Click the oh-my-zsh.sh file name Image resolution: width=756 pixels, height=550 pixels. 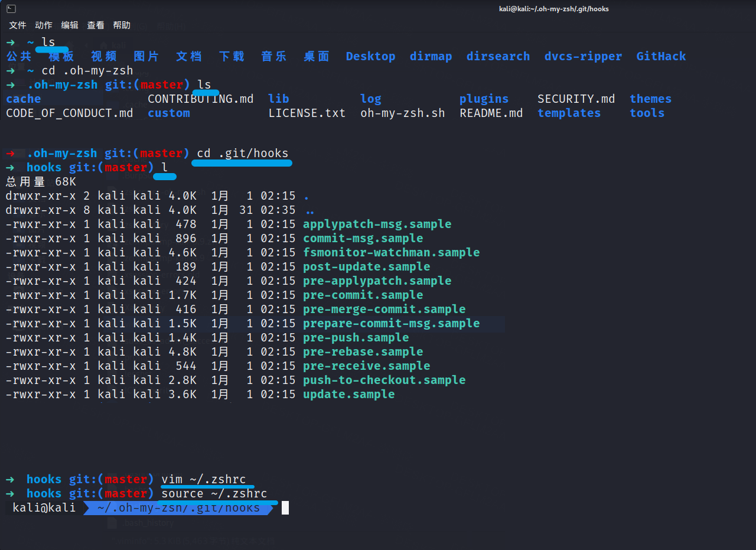click(x=402, y=113)
